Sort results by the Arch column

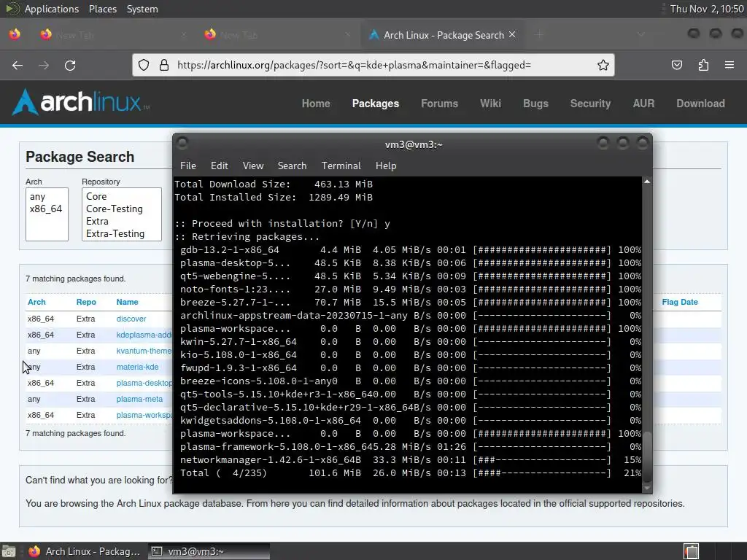click(x=36, y=302)
